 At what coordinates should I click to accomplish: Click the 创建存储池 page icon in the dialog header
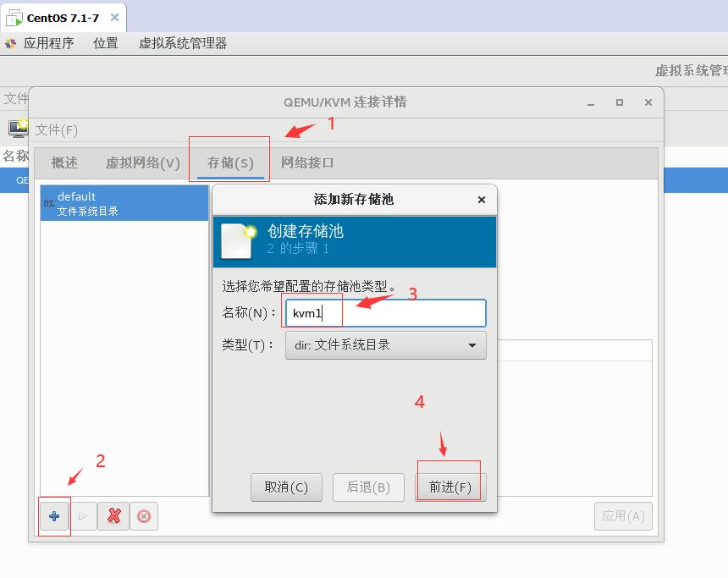click(x=238, y=241)
